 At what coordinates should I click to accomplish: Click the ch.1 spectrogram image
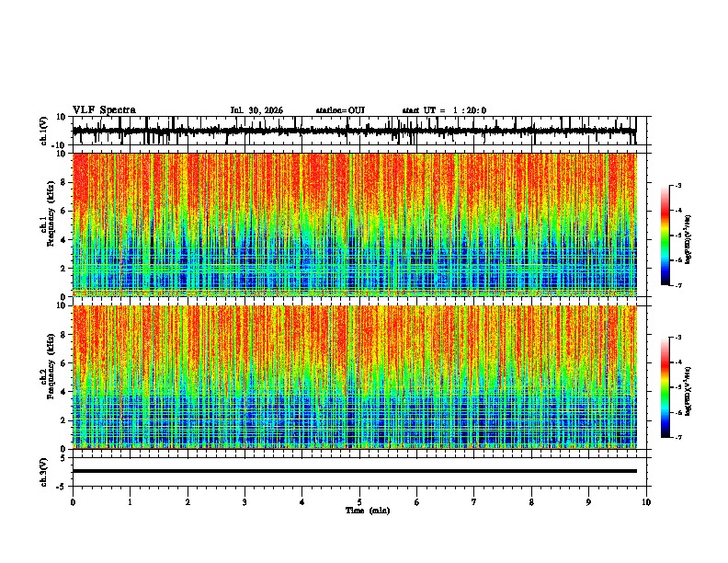pos(355,224)
